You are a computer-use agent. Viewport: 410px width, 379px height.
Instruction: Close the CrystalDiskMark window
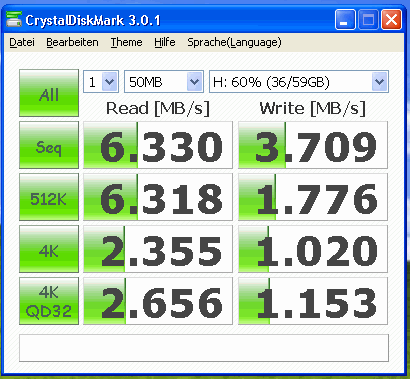[x=392, y=20]
